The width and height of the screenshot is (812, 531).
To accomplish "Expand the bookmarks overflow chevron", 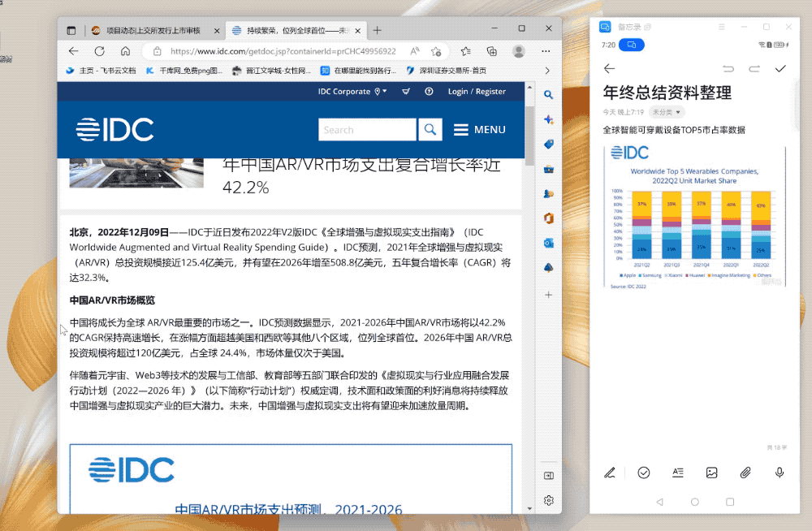I will click(x=546, y=70).
